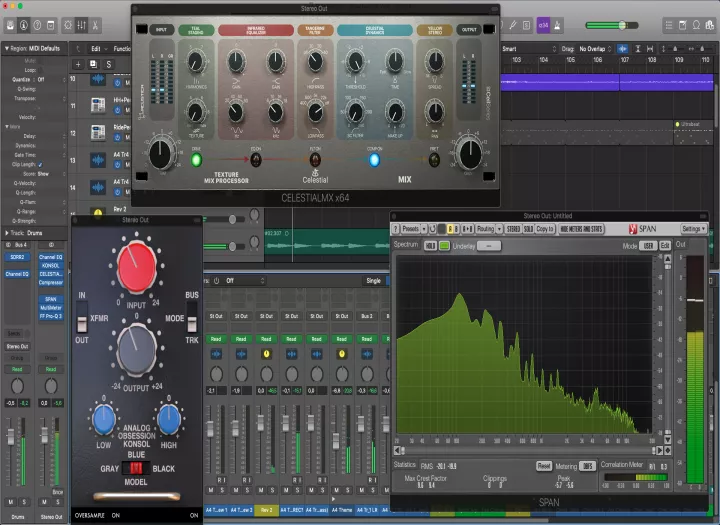
Task: Toggle the GRAY/BLACK model selector switch
Action: (137, 468)
